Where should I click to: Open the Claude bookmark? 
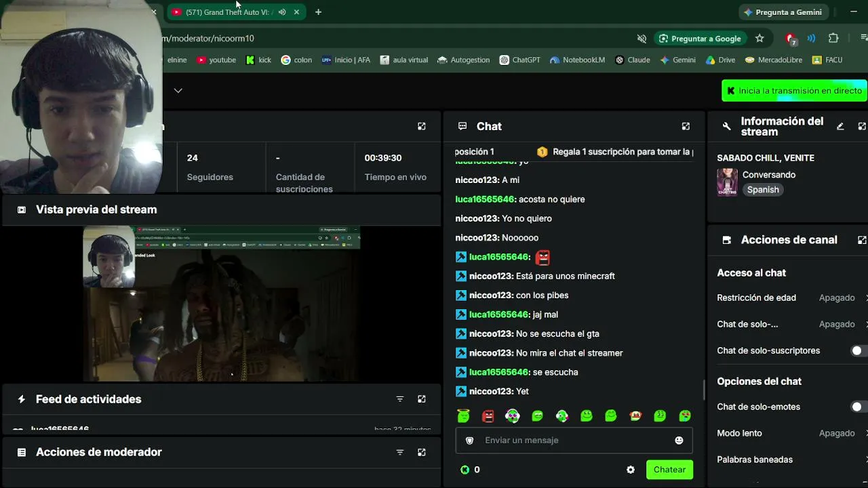[633, 60]
